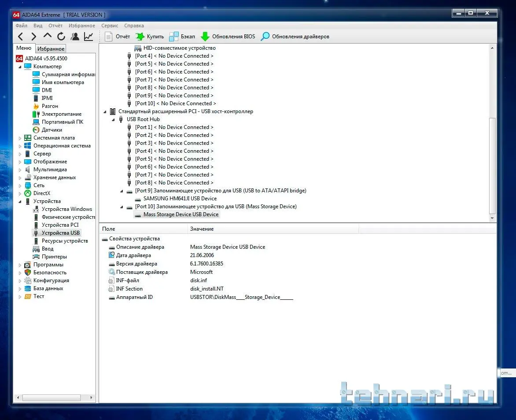Select Датчики in the sidebar tree
Viewport: 516px width, 420px height.
52,130
